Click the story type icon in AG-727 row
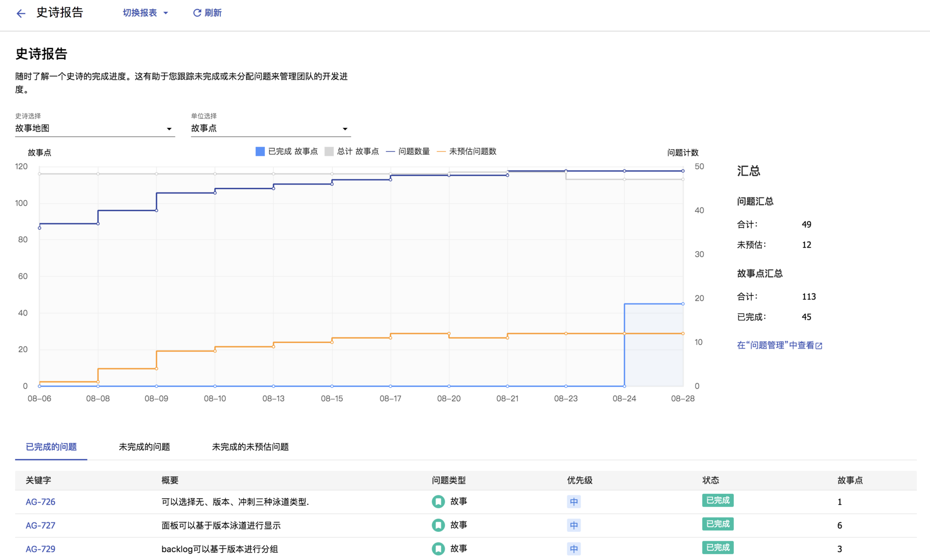The width and height of the screenshot is (930, 560). click(438, 525)
